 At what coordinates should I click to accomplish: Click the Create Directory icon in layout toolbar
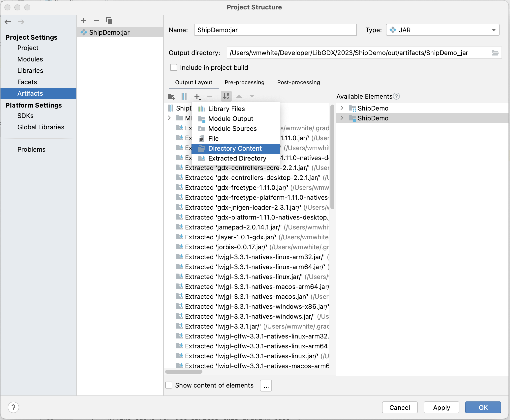click(x=171, y=96)
